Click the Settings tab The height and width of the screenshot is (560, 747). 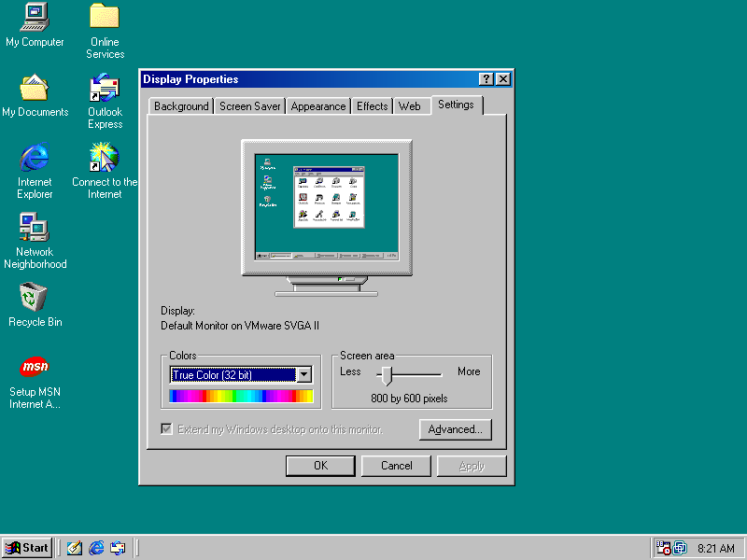coord(456,105)
